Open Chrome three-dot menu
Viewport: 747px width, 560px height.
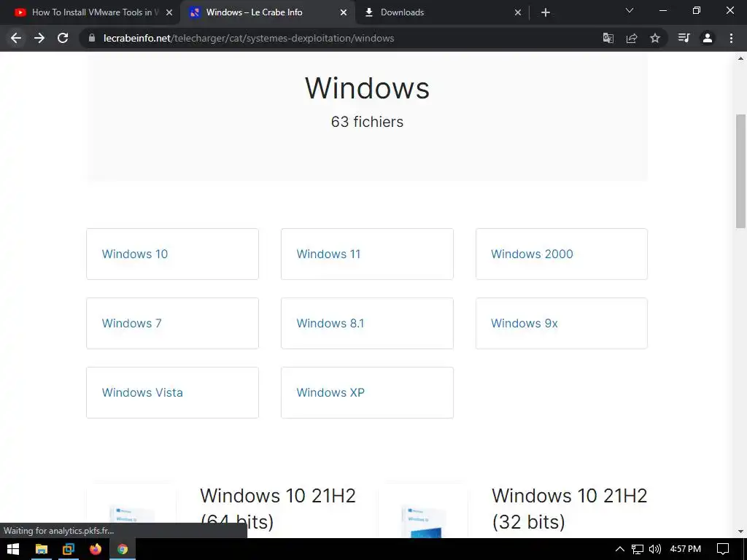point(731,38)
